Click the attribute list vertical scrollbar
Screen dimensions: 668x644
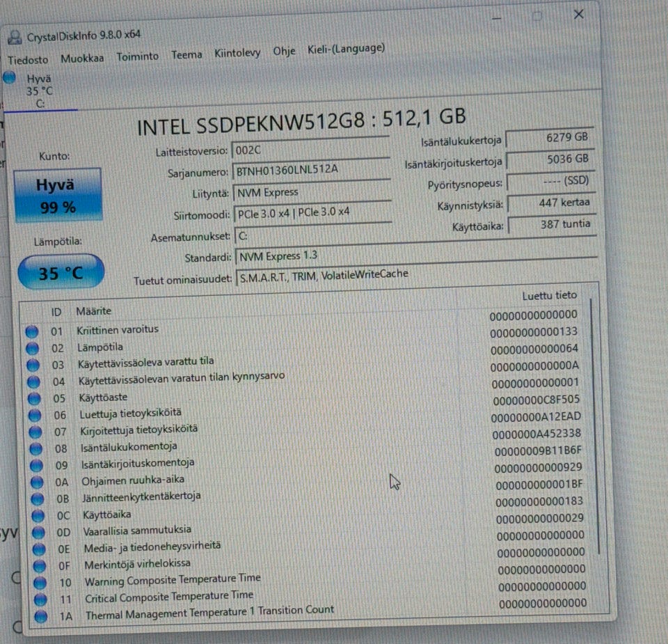[x=595, y=426]
